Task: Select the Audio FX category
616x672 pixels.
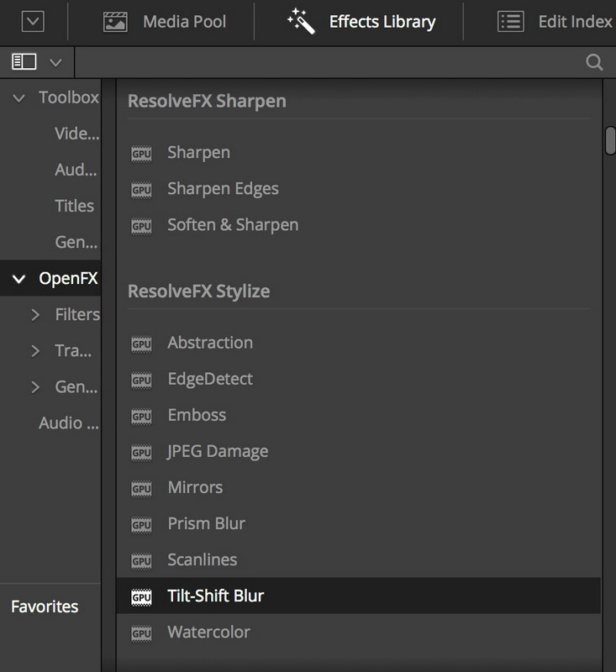Action: pos(69,423)
